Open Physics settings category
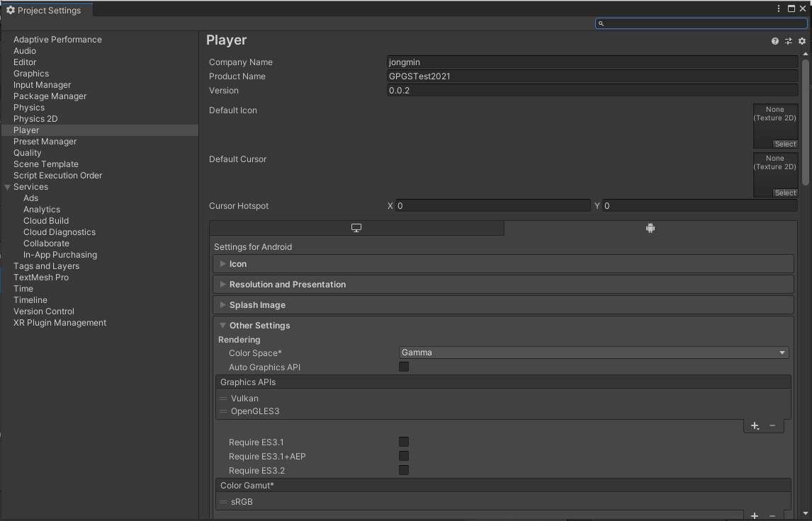Viewport: 812px width, 521px height. pos(29,108)
